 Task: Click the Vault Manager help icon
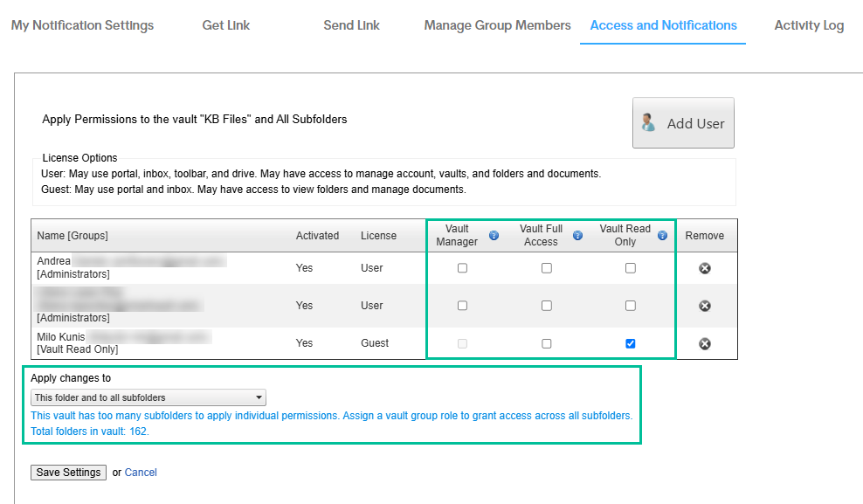[494, 236]
